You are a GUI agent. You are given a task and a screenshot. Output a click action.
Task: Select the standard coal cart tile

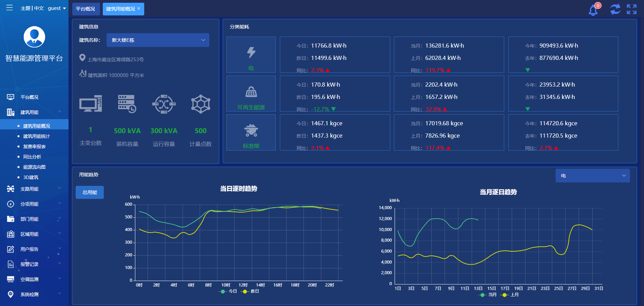pyautogui.click(x=251, y=132)
